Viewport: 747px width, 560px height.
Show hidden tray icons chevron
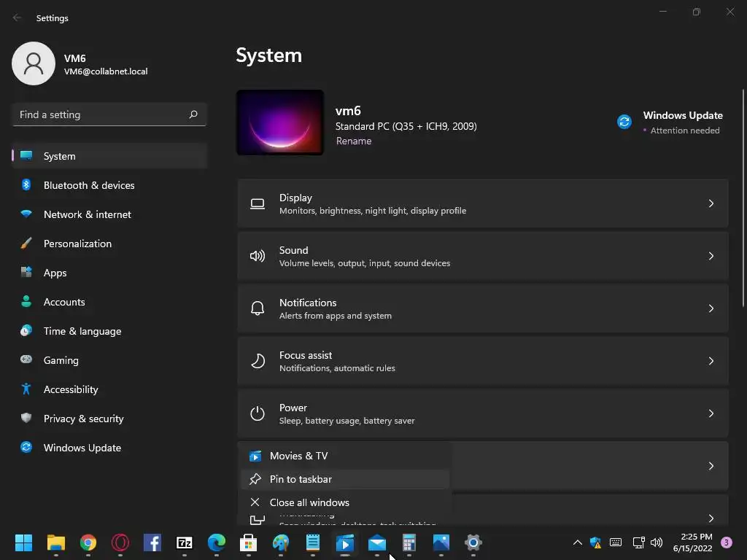(x=578, y=542)
